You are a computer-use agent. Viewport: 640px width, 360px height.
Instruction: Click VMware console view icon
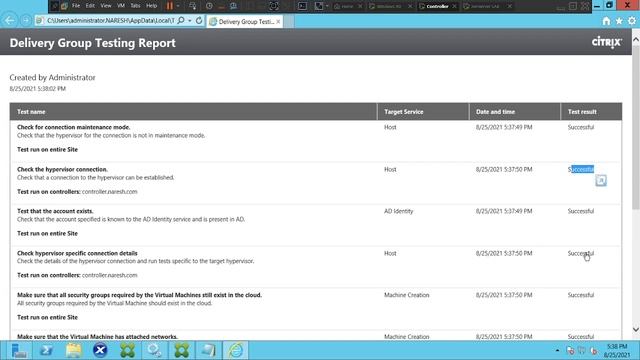click(302, 6)
